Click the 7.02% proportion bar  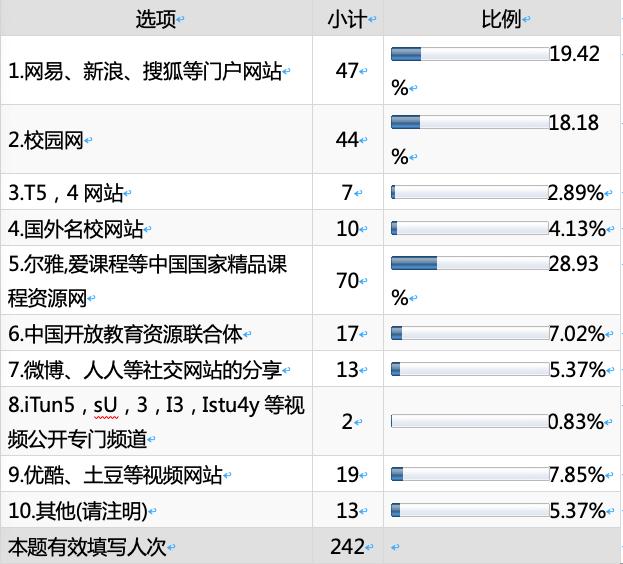[x=469, y=333]
